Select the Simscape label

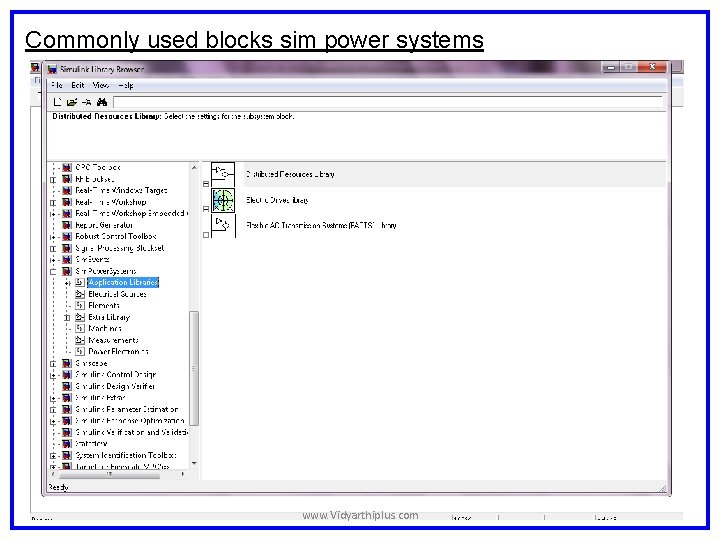pyautogui.click(x=91, y=363)
